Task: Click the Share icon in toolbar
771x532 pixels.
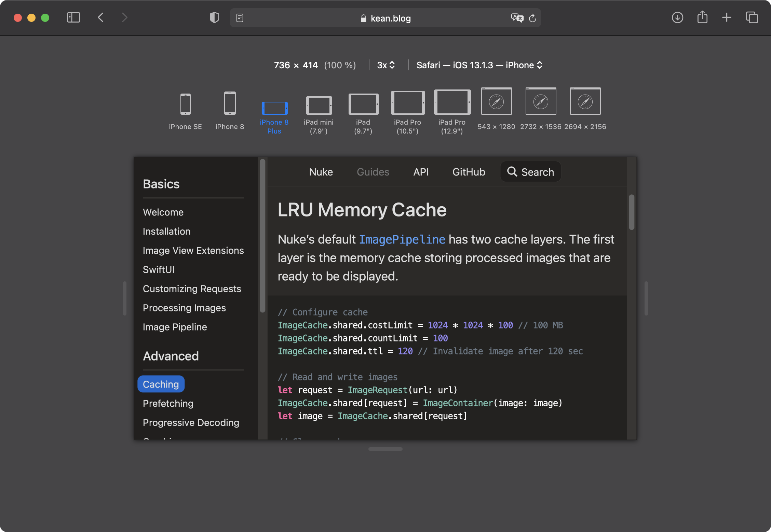Action: (x=702, y=17)
